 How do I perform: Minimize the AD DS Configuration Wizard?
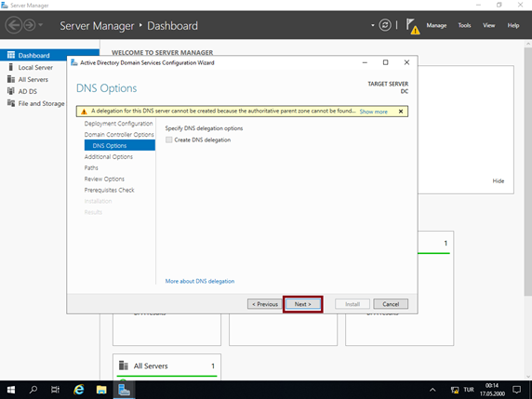(x=365, y=62)
